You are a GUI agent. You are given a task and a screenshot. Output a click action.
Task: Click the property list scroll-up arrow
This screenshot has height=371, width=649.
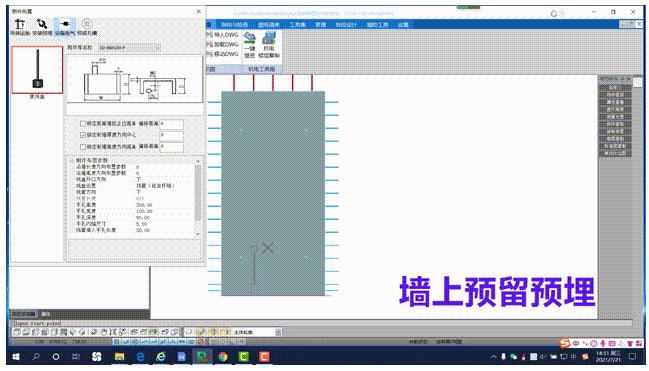[197, 161]
